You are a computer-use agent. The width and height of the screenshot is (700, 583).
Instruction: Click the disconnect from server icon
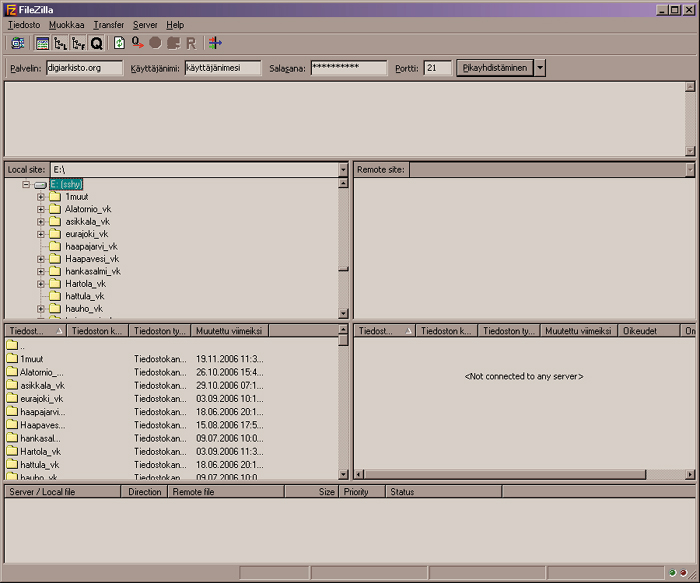pyautogui.click(x=173, y=43)
